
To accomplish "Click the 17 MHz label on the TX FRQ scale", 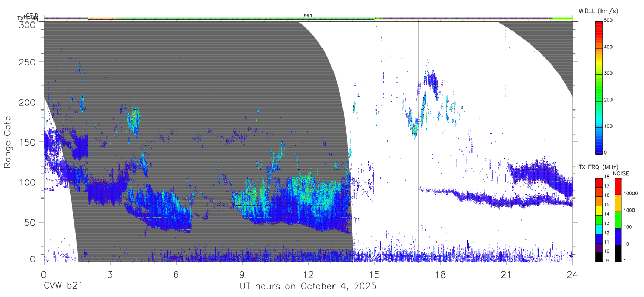I will coord(608,186).
